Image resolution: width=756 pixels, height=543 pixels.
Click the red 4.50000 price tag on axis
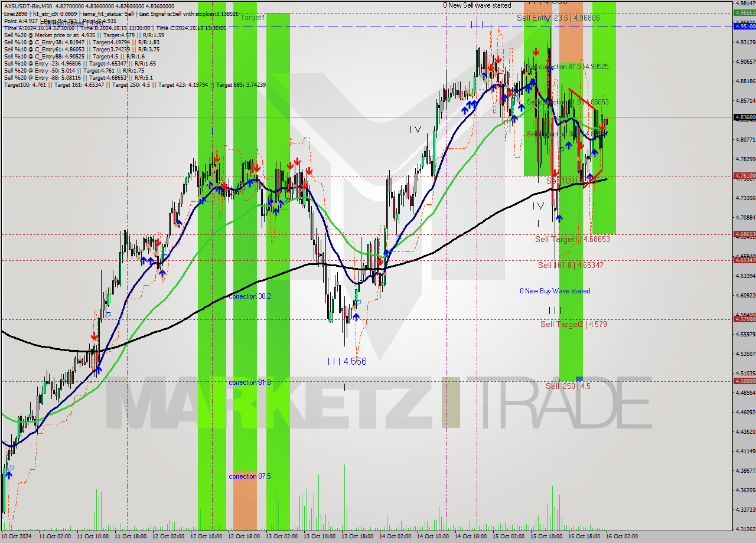745,381
